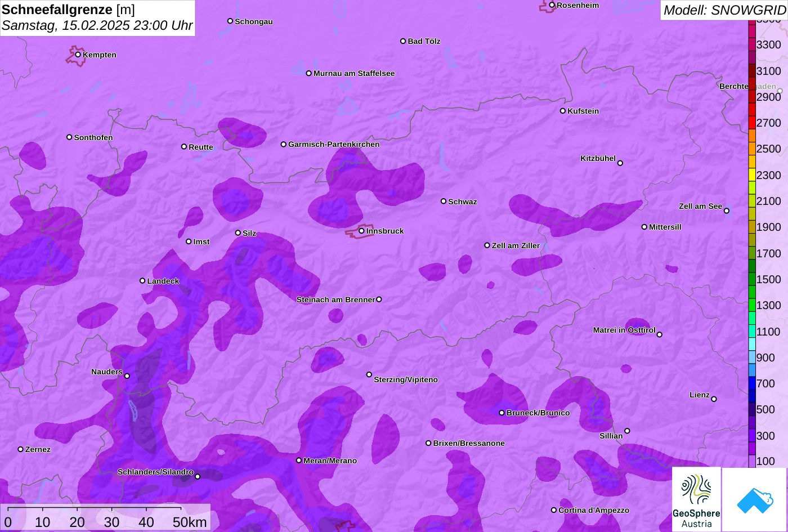The width and height of the screenshot is (788, 532).
Task: Click the 50km label on the scale bar
Action: pyautogui.click(x=190, y=522)
